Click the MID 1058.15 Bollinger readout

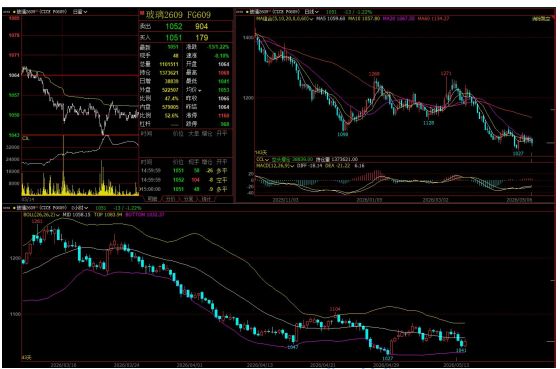[x=76, y=215]
